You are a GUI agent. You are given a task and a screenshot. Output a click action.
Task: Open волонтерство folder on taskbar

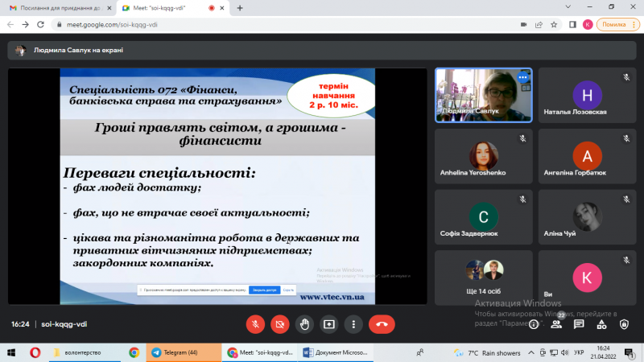pos(85,352)
